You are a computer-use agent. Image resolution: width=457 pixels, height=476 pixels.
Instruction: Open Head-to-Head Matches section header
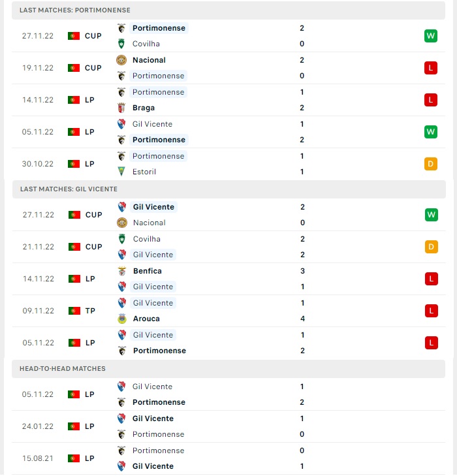coord(228,368)
